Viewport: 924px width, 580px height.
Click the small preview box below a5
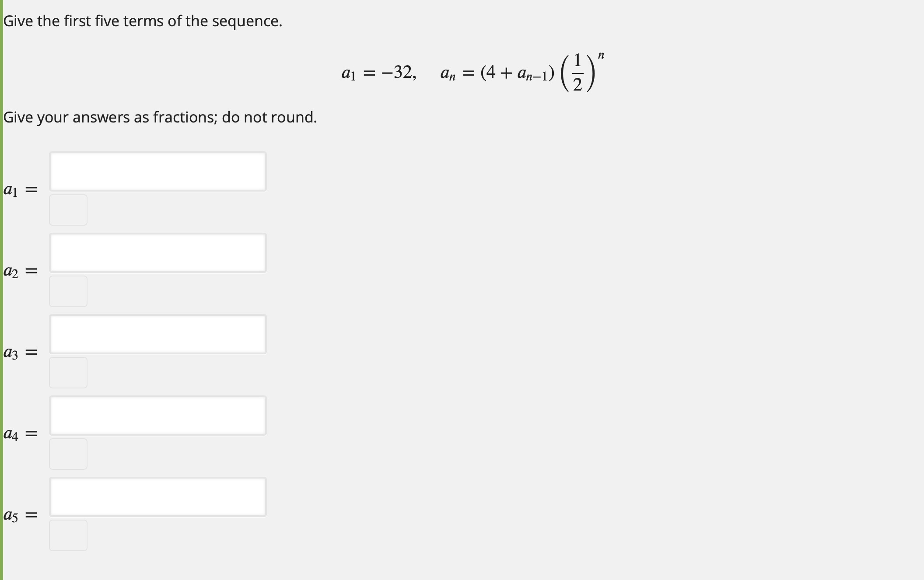point(68,534)
